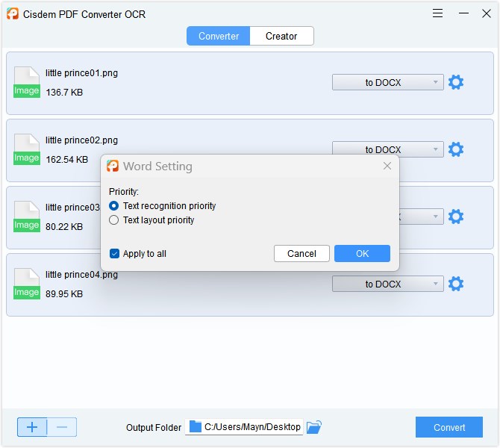Click the 136.7 KB file size text
Screen dimensions: 500x448
point(64,93)
